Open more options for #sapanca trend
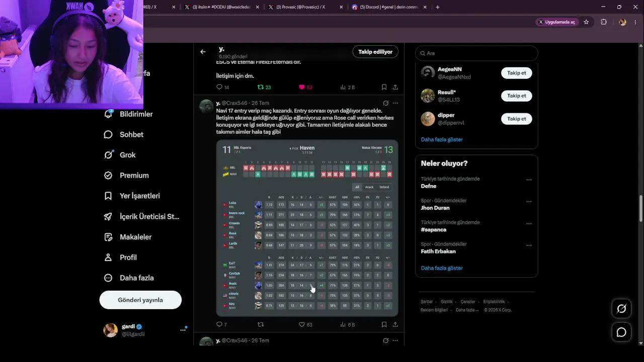This screenshot has height=362, width=644. (529, 224)
